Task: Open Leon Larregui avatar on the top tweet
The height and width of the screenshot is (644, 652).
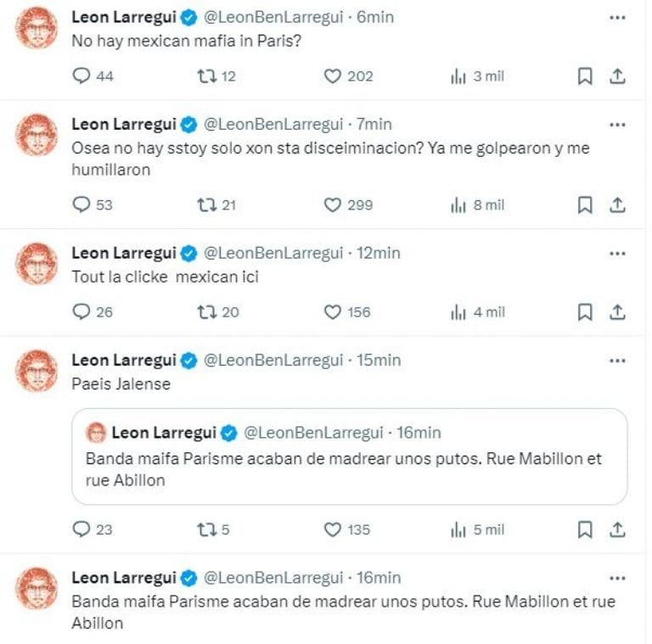Action: pyautogui.click(x=37, y=29)
